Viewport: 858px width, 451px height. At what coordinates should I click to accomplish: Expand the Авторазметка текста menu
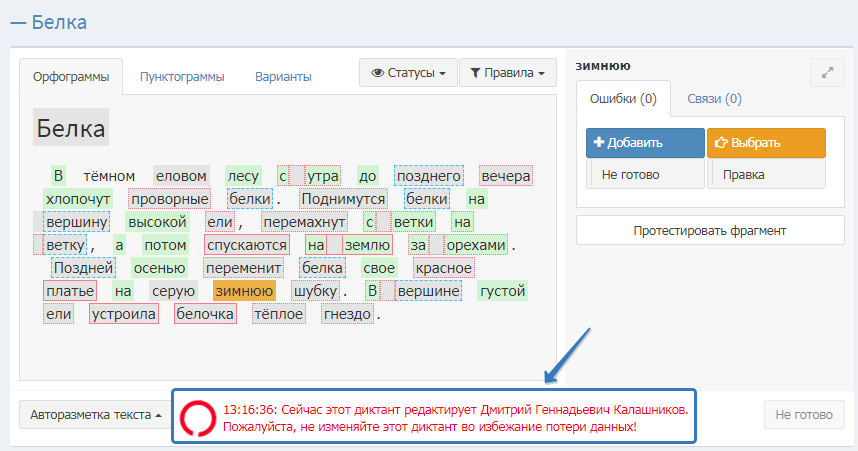pos(95,415)
